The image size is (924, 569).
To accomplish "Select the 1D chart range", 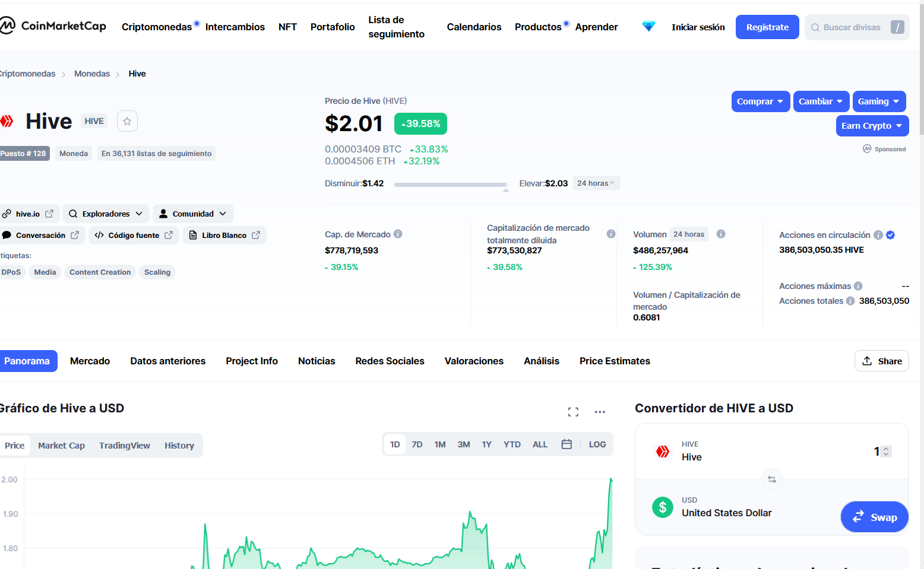I will pyautogui.click(x=395, y=444).
